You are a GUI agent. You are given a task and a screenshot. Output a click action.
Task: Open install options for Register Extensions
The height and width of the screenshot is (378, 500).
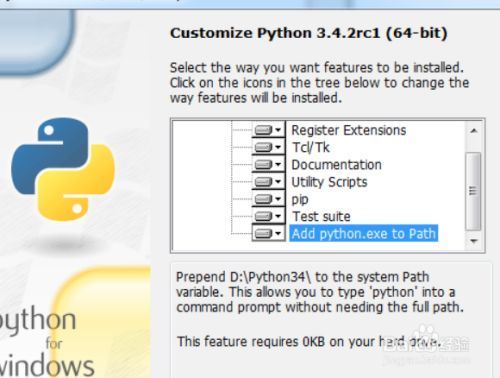(x=268, y=130)
